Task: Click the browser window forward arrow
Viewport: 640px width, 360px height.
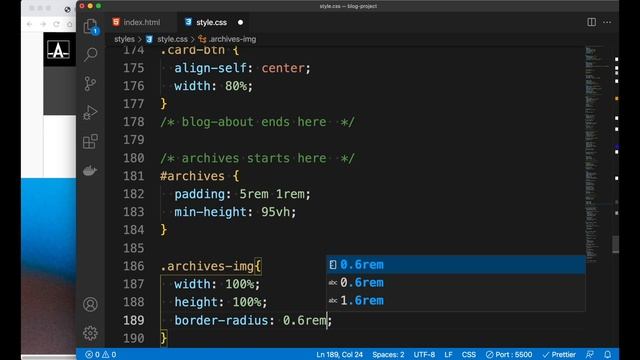Action: [43, 24]
